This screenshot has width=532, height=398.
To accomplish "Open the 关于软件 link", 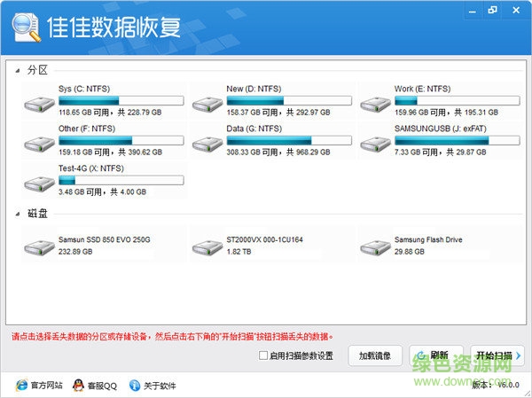I will [160, 386].
